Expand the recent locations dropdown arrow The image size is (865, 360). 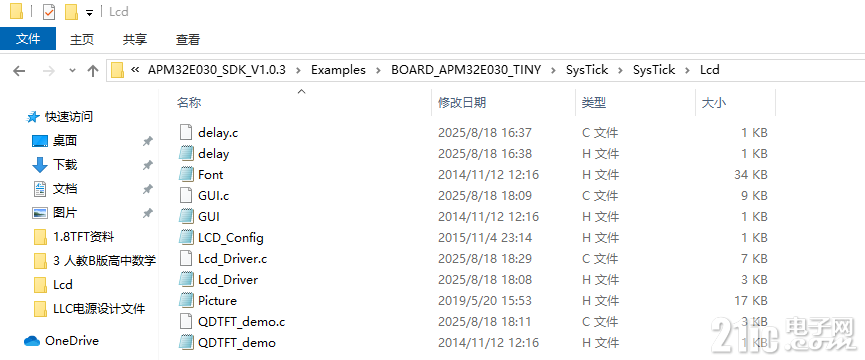72,71
